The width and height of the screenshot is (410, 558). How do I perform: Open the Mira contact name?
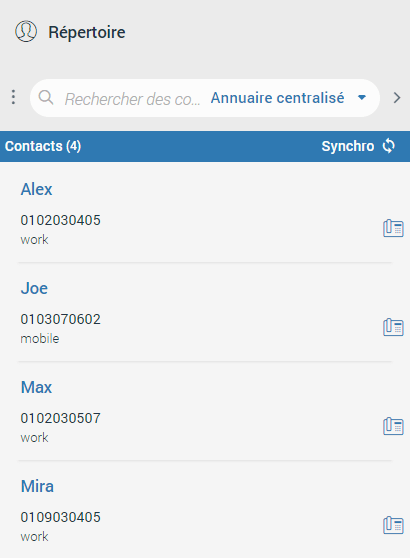[37, 486]
